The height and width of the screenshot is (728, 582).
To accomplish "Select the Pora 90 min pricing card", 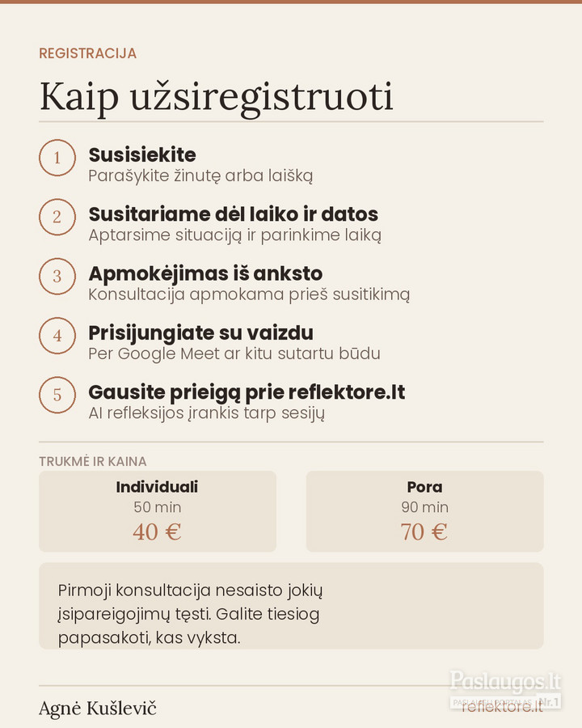I will [424, 511].
